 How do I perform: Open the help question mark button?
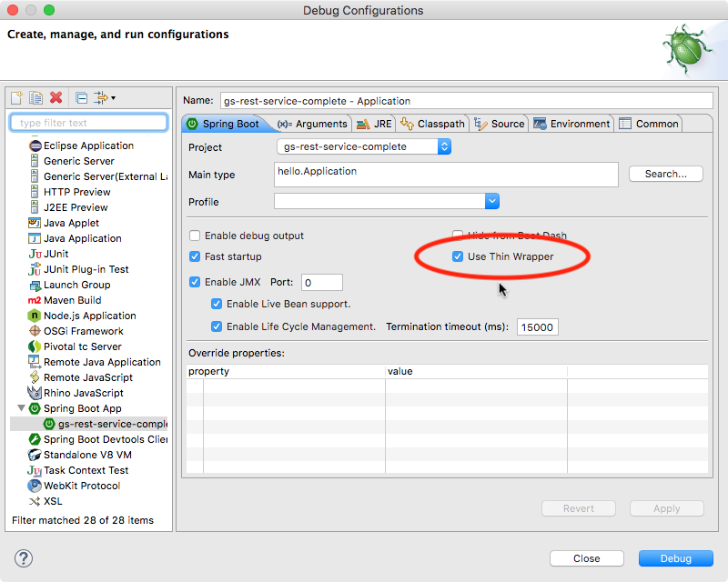pos(24,558)
